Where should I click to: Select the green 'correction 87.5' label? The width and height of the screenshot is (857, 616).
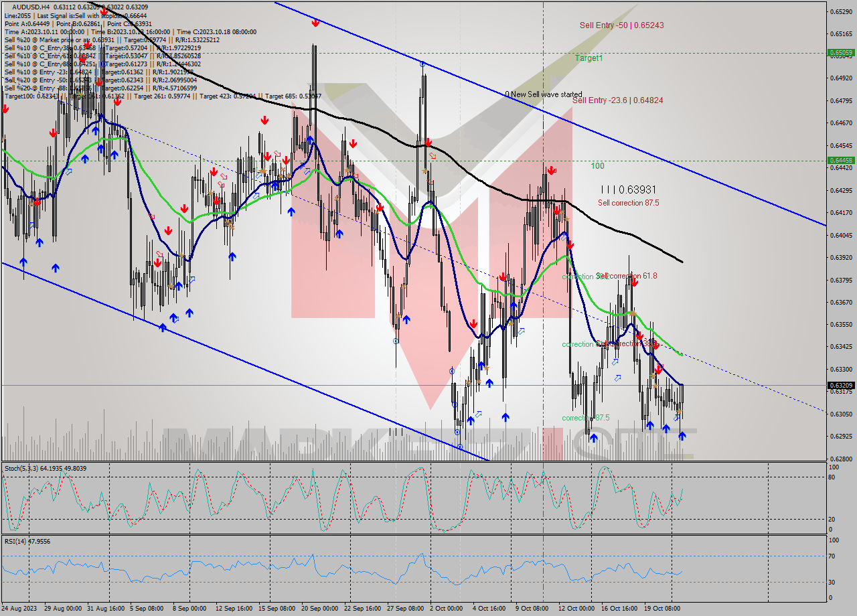586,418
